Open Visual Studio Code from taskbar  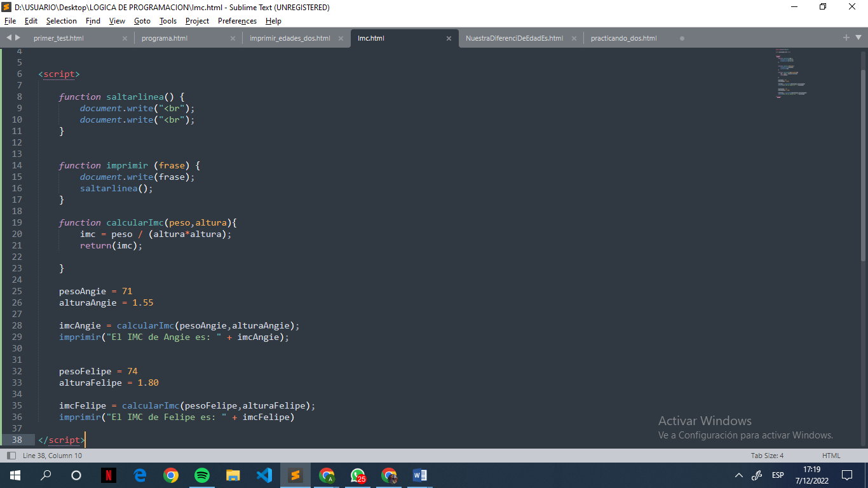pos(264,475)
